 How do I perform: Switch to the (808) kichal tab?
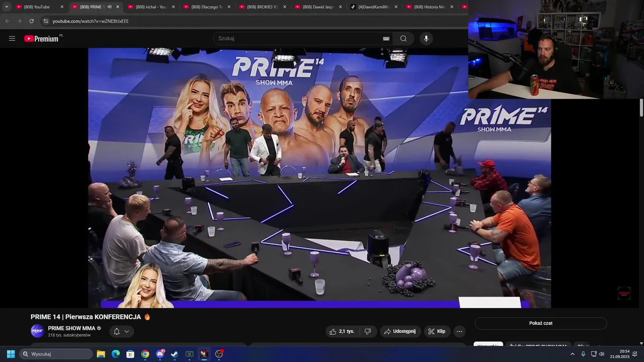click(151, 7)
